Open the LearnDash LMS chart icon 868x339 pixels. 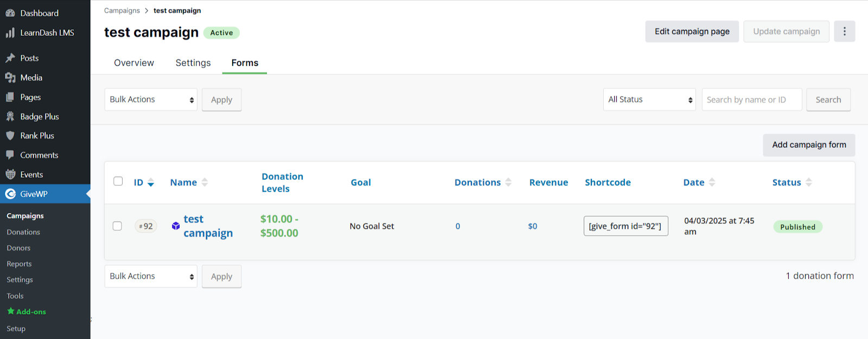point(10,33)
